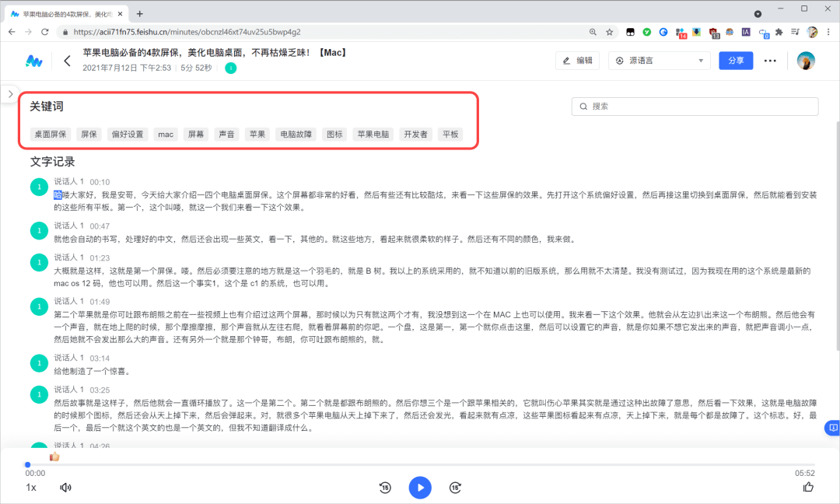
Task: Play the recording
Action: click(420, 488)
